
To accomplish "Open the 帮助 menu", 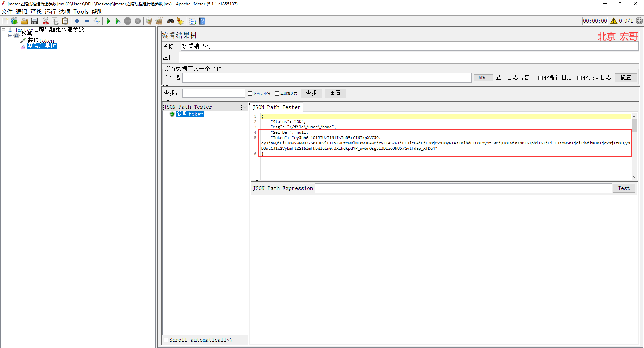I will (97, 12).
